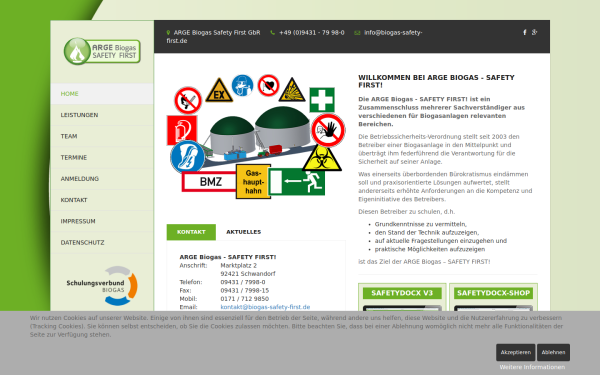The width and height of the screenshot is (600, 375).
Task: Go to the DATENSCHUTZ page
Action: pyautogui.click(x=102, y=243)
